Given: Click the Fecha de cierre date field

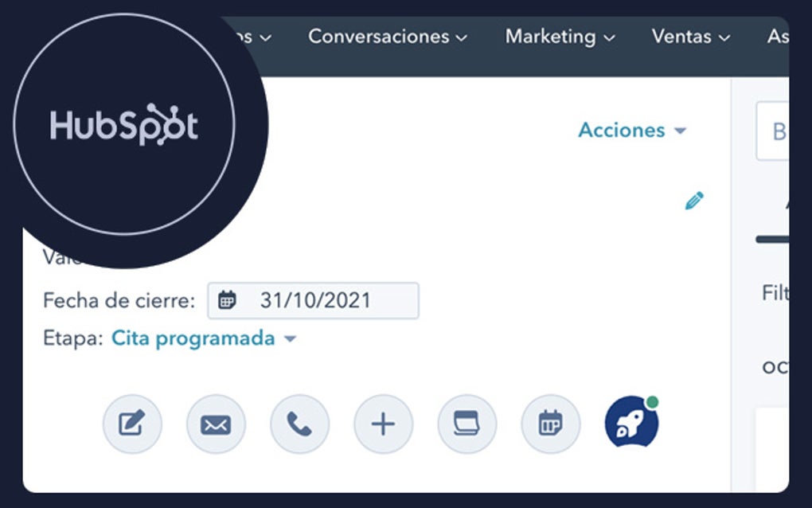Looking at the screenshot, I should click(314, 300).
